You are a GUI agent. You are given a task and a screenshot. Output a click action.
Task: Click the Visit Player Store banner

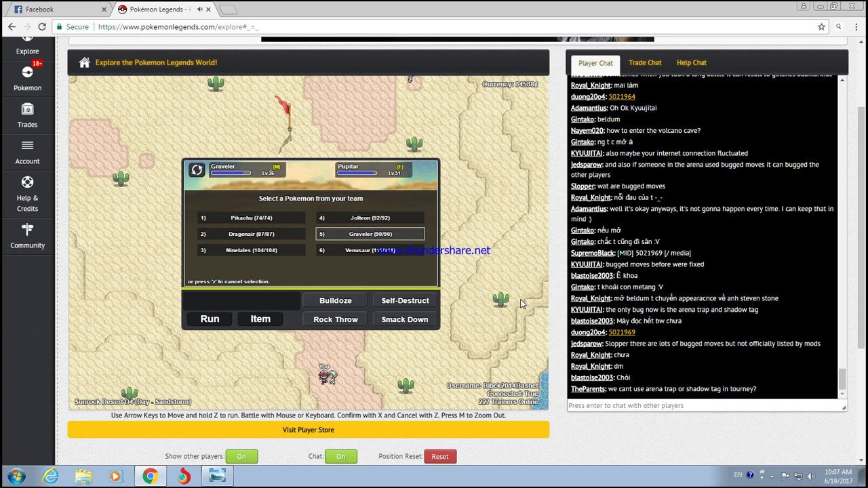(309, 430)
